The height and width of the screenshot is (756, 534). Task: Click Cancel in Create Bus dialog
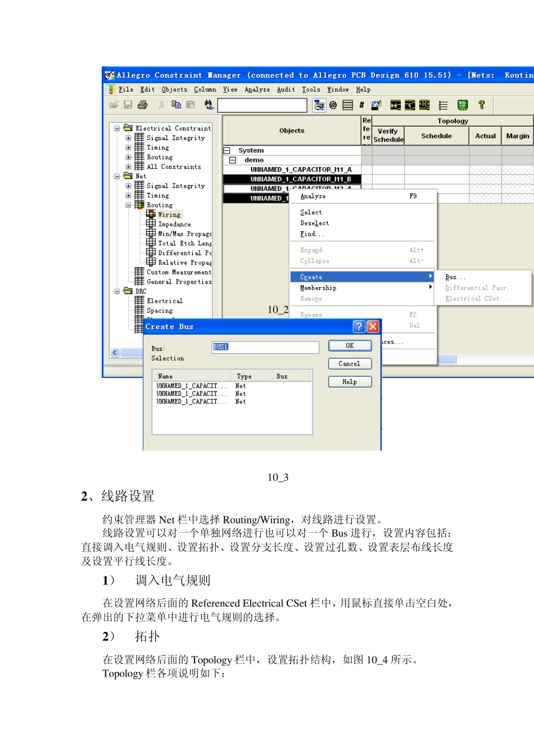click(x=350, y=363)
